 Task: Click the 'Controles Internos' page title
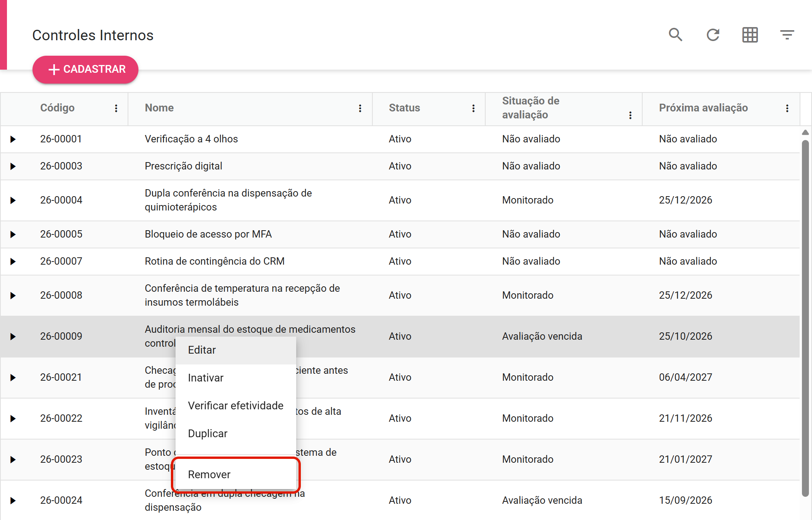pos(93,35)
